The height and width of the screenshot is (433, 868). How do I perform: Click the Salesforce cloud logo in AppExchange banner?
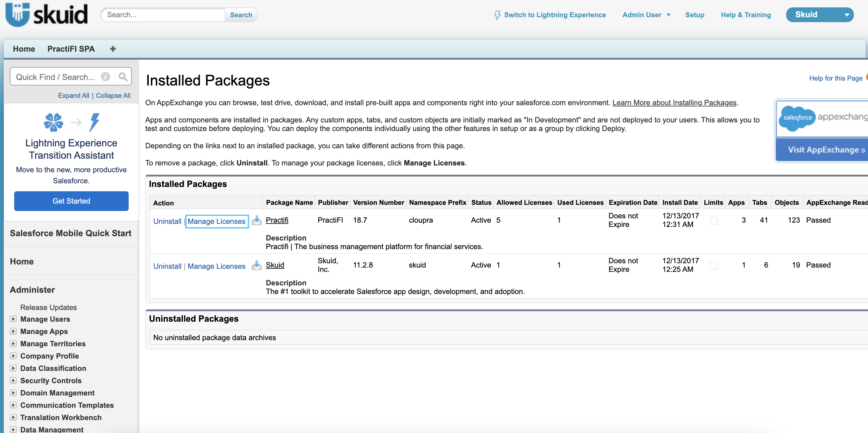pyautogui.click(x=797, y=117)
